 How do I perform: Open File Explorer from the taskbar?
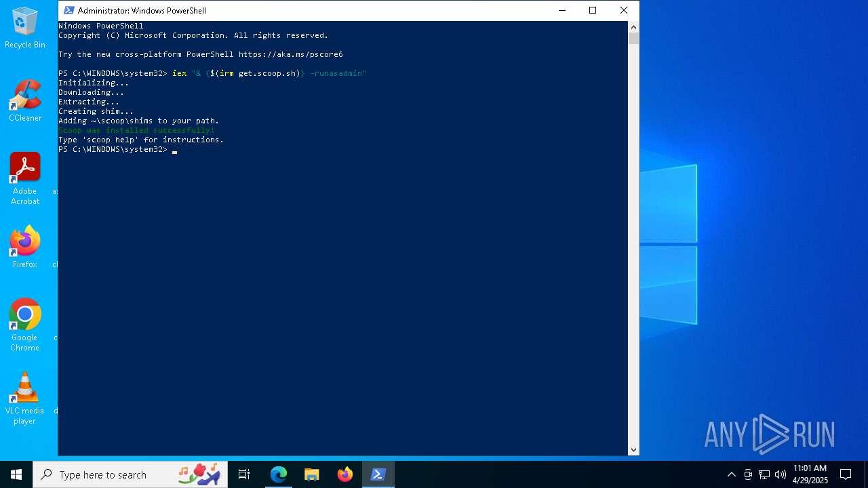(x=312, y=474)
